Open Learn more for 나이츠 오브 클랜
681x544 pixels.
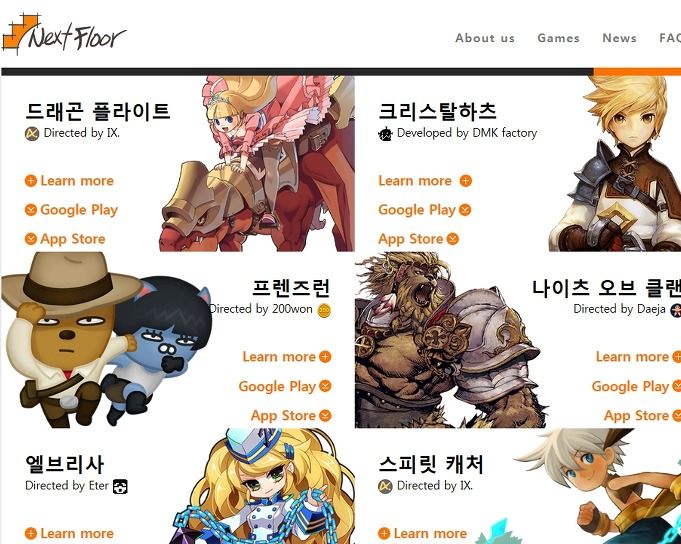(632, 357)
